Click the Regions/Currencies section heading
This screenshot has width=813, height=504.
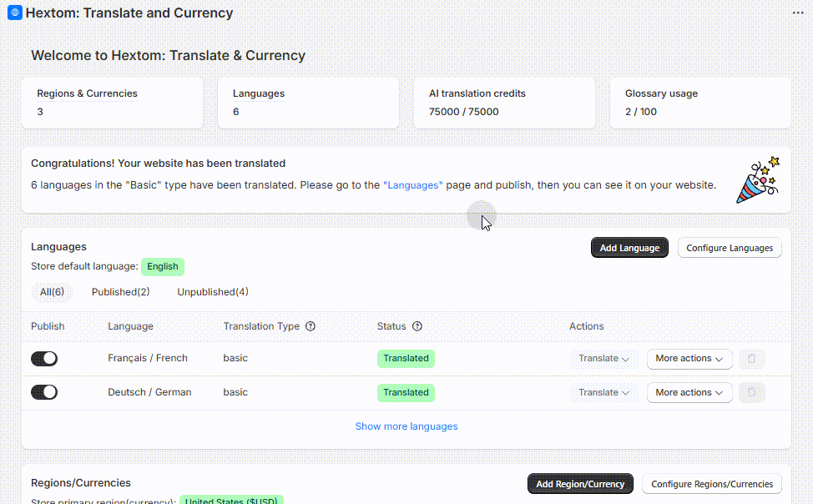[x=81, y=483]
